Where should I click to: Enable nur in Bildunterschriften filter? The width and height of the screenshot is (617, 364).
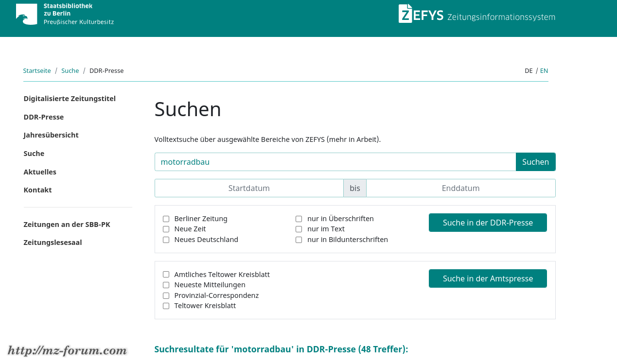click(x=299, y=240)
